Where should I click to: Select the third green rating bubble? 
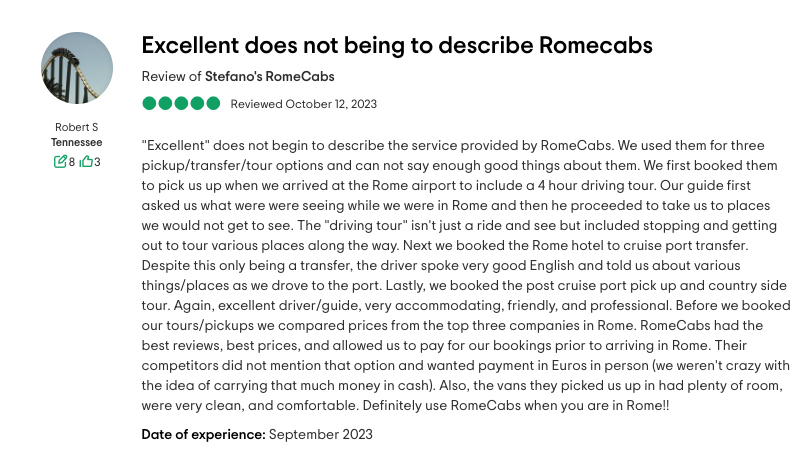pyautogui.click(x=181, y=104)
